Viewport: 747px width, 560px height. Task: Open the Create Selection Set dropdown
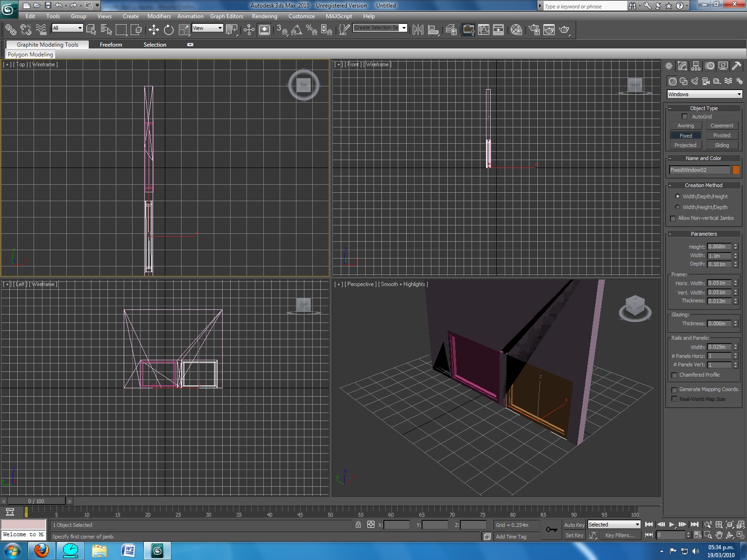click(380, 28)
